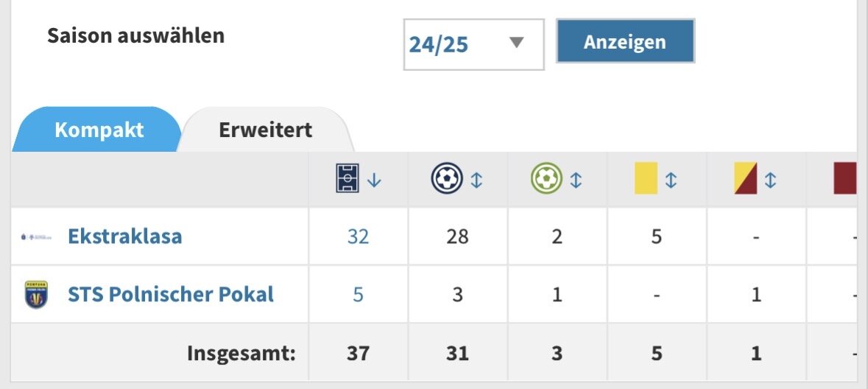Click the dark football goals icon

pos(447,178)
